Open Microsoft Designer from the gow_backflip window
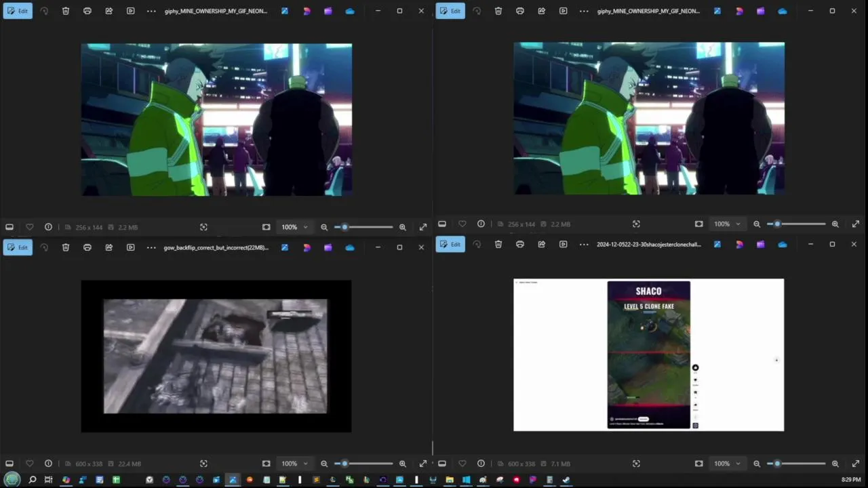This screenshot has height=488, width=868. point(307,247)
